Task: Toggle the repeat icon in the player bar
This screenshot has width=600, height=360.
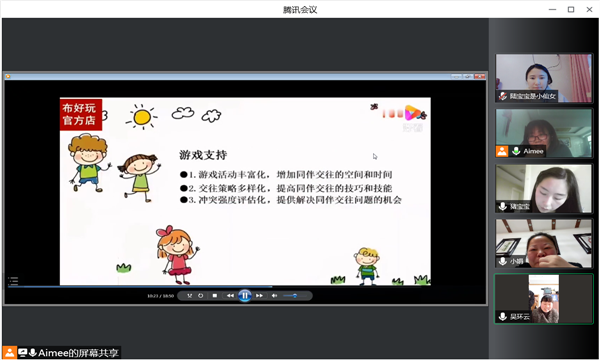Action: (201, 296)
